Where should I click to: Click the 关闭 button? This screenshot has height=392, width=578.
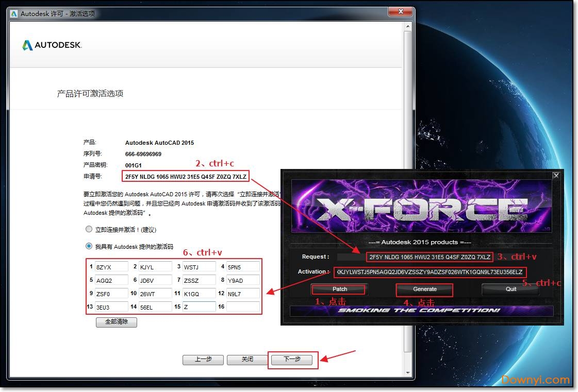coord(247,360)
